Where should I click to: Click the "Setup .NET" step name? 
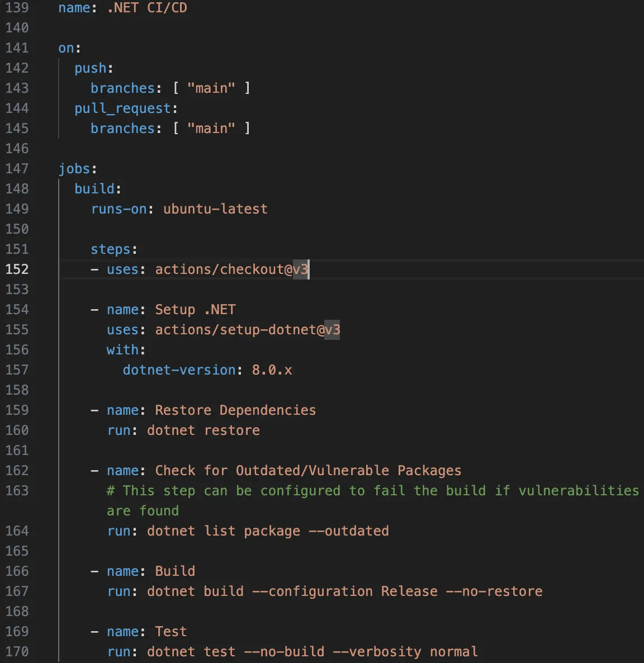click(195, 309)
